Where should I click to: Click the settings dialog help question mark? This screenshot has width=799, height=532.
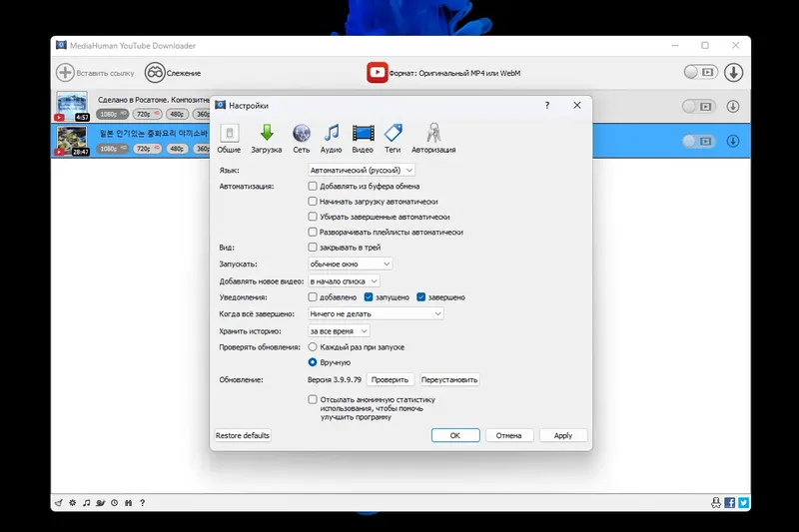click(x=547, y=105)
